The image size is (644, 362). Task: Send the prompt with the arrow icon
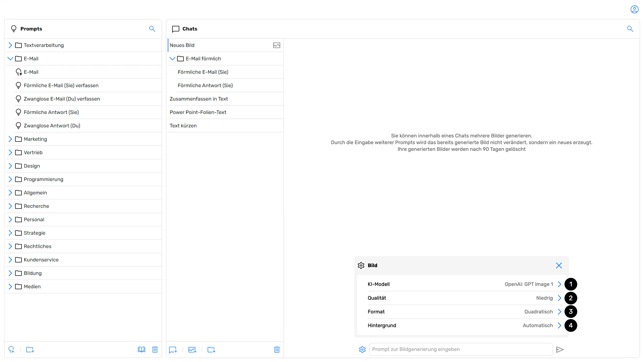click(560, 349)
